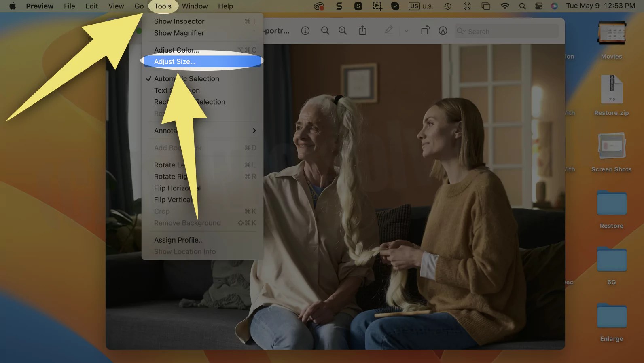Screen dimensions: 644x363
Task: Click the screen capture icon in menu bar
Action: pos(377,6)
